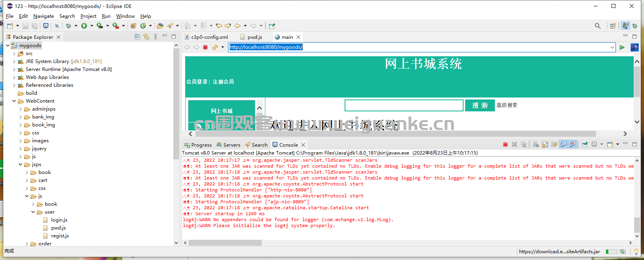Open the Run button dropdown arrow
This screenshot has width=644, height=260.
click(92, 26)
